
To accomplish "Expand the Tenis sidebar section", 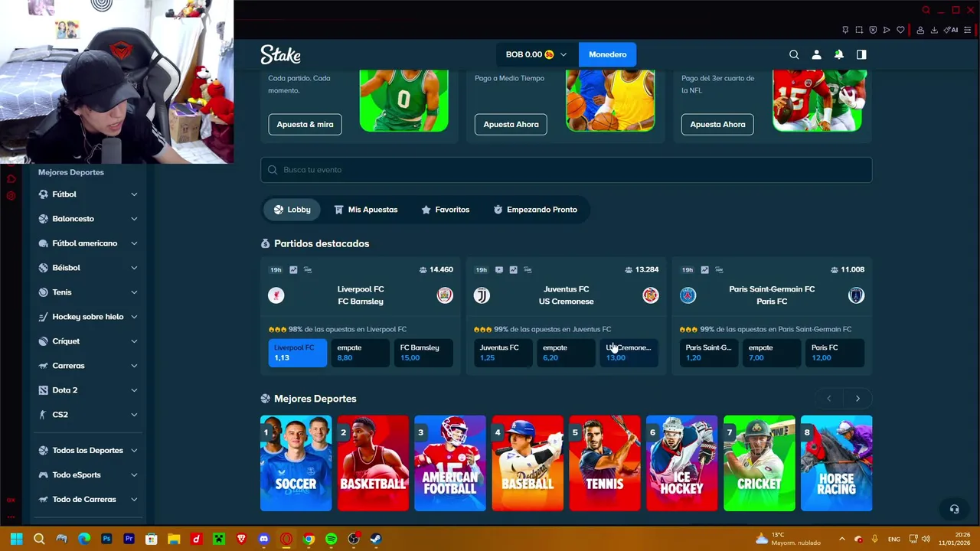I will (88, 292).
